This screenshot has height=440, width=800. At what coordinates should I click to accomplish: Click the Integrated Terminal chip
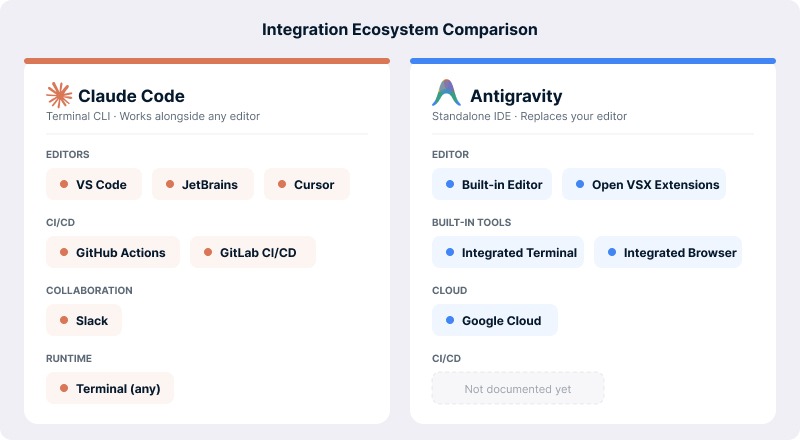click(508, 252)
